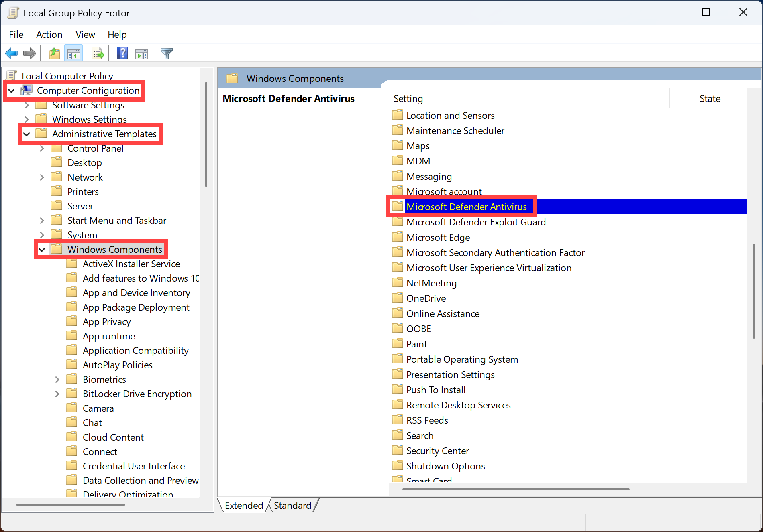Click the tree pane horizontal scrollbar
763x532 pixels.
coord(71,504)
